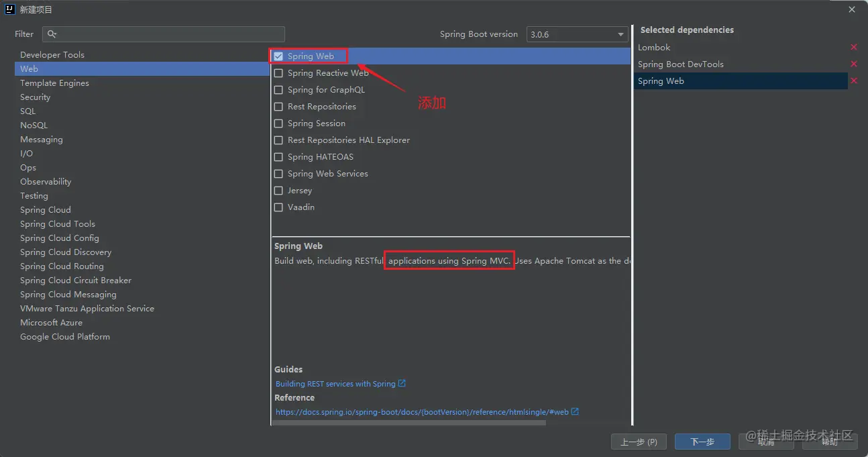The width and height of the screenshot is (868, 457).
Task: Click the 上一步 (P) previous button
Action: [639, 442]
